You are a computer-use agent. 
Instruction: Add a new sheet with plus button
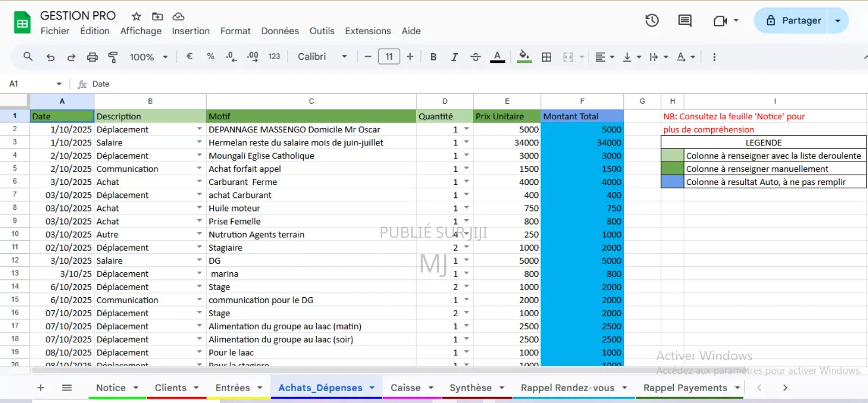(x=41, y=388)
